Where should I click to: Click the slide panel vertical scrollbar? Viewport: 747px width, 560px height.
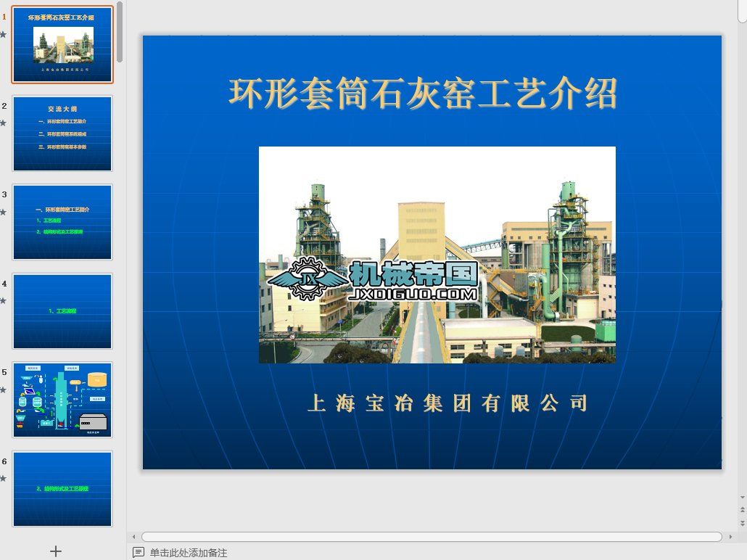120,31
